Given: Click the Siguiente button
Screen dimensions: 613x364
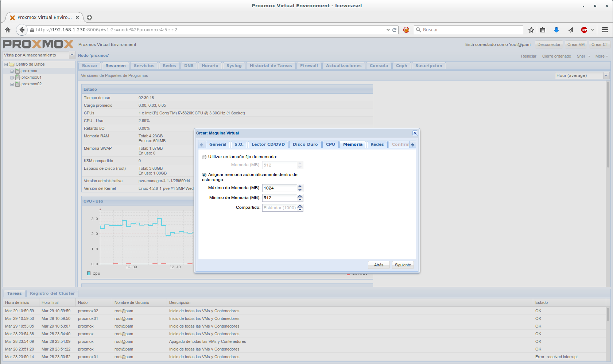Looking at the screenshot, I should click(x=403, y=265).
